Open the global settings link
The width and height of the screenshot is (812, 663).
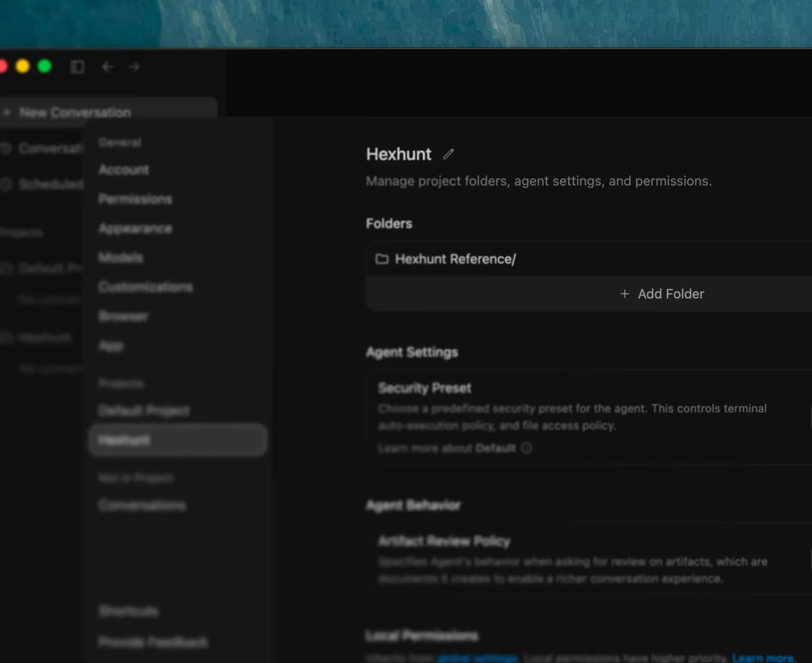pos(477,658)
